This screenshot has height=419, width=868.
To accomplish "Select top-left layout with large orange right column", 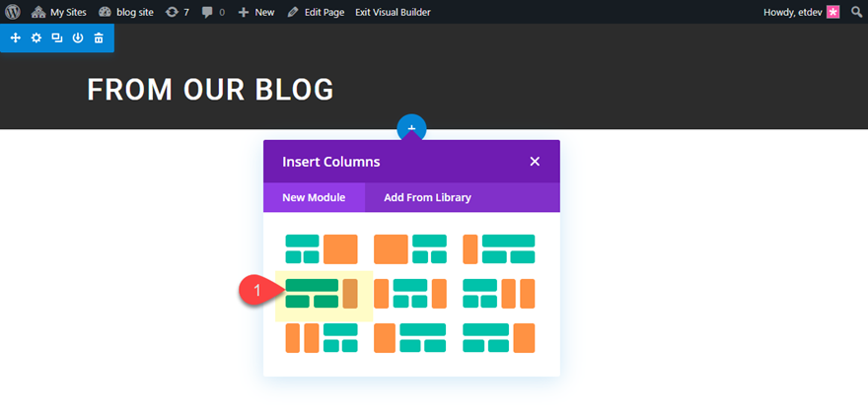I will 322,249.
